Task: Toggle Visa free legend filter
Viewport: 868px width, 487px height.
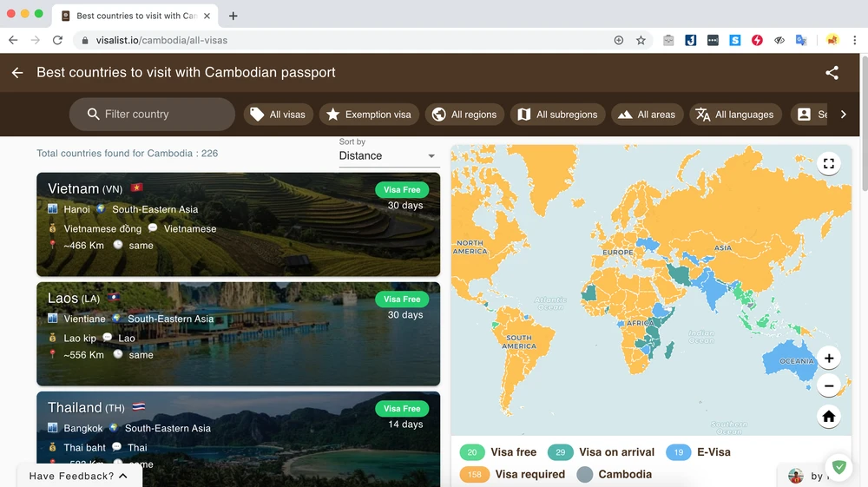Action: [x=499, y=452]
